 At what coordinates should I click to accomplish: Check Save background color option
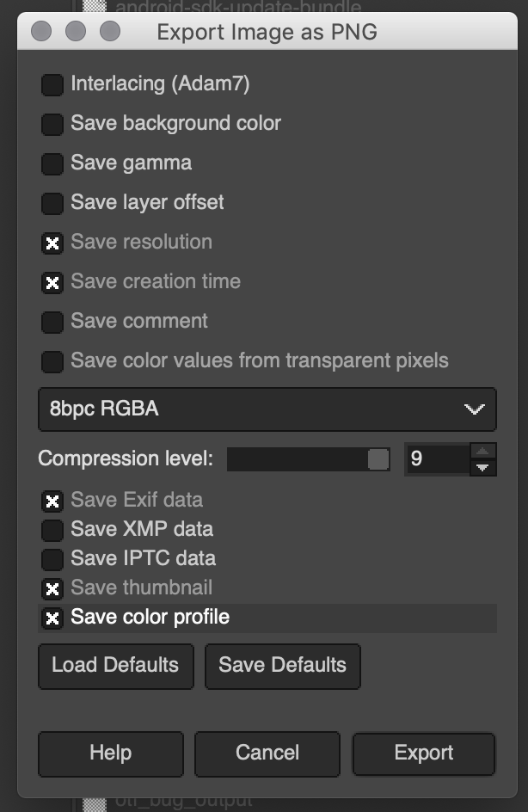coord(52,124)
